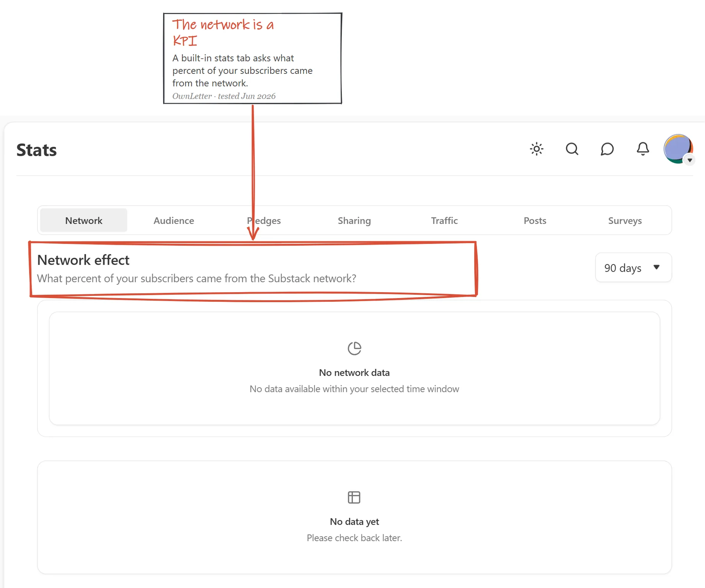Open search with the magnifier icon
This screenshot has height=588, width=705.
click(x=572, y=149)
